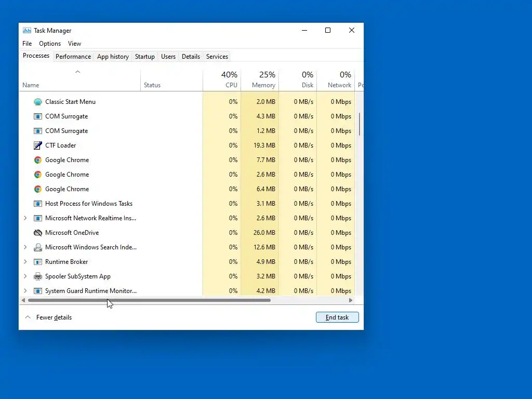Click the horizontal scrollbar right arrow
Viewport: 532px width, 399px height.
click(x=351, y=300)
